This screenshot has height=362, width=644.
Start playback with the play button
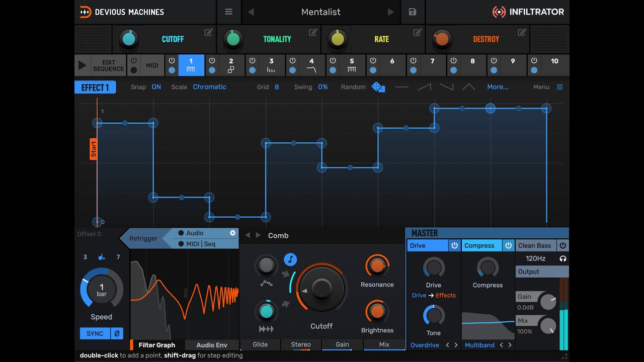coord(83,65)
